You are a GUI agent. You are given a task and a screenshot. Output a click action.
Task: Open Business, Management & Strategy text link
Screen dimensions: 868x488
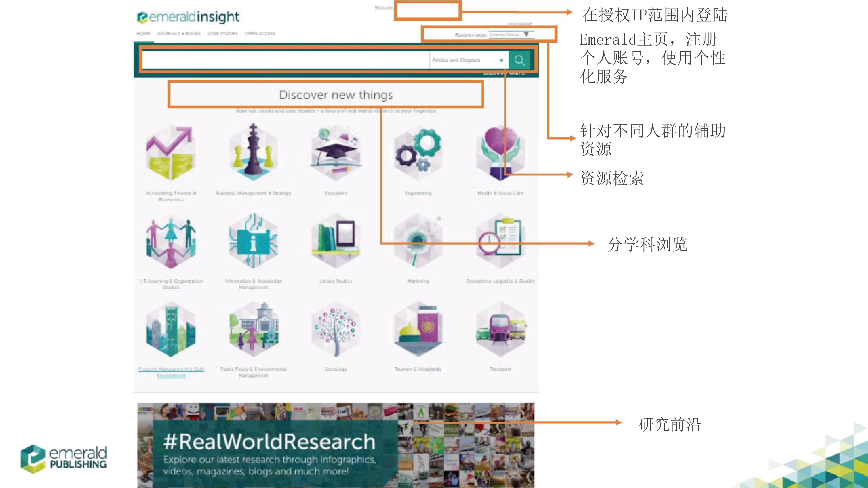pyautogui.click(x=253, y=193)
